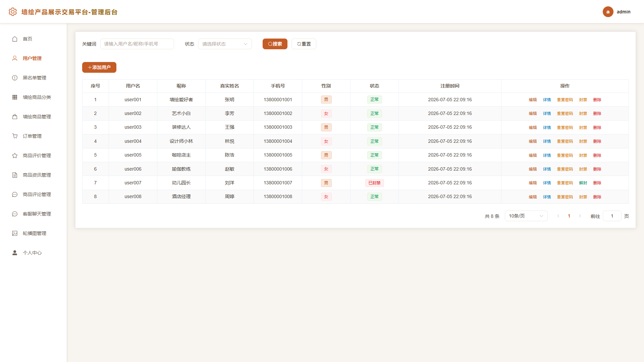Click the picture icon for carousel management
The image size is (644, 362).
(x=15, y=233)
